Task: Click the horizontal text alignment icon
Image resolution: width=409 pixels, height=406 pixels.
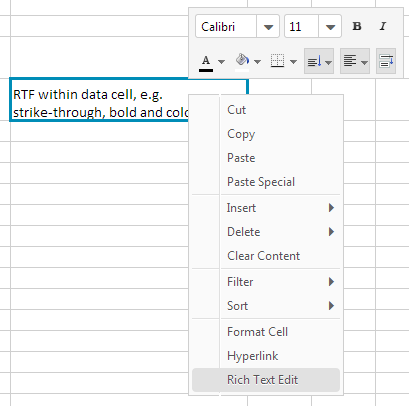Action: (x=350, y=61)
